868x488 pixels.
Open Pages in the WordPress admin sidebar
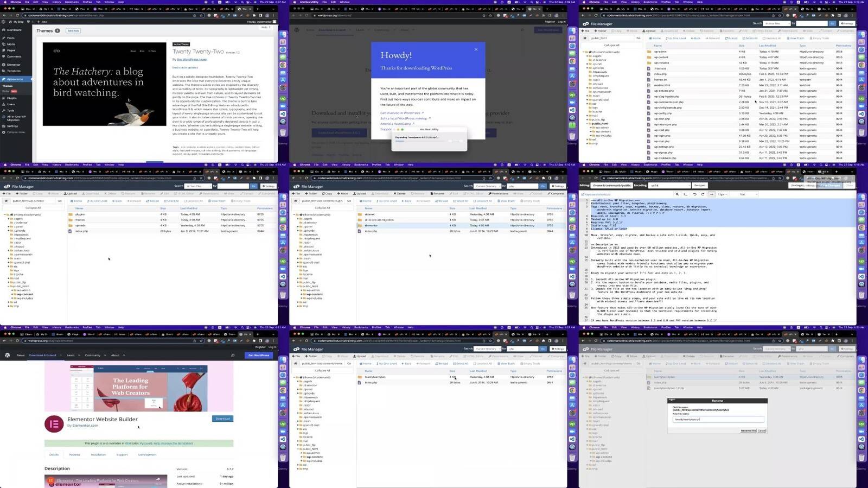click(11, 50)
